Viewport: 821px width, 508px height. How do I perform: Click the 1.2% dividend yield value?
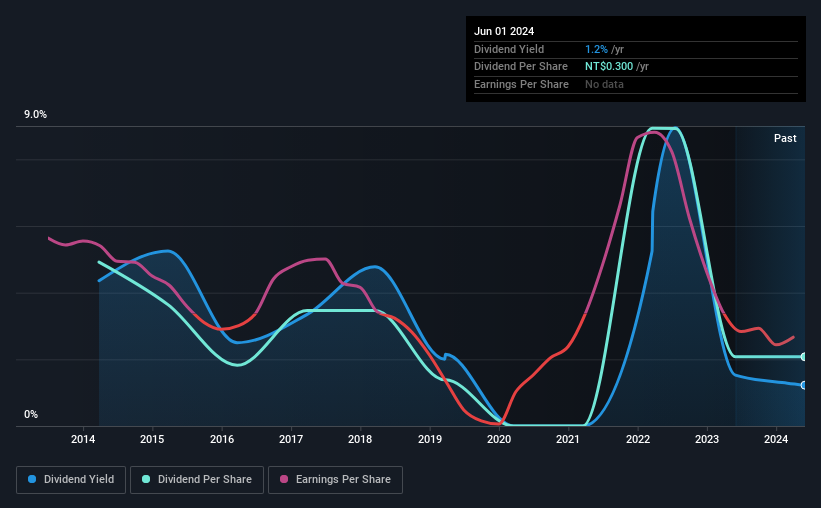click(x=596, y=49)
